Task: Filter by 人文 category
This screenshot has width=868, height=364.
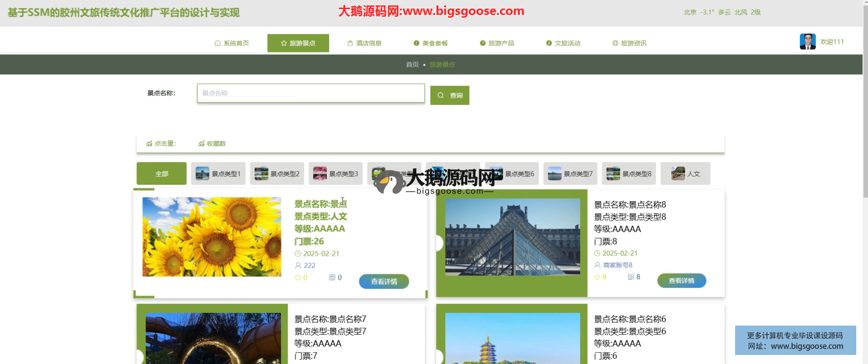Action: [x=685, y=174]
